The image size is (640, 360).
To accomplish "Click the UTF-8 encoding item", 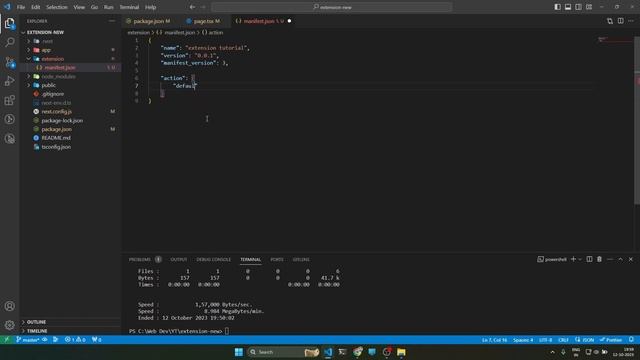I will tap(545, 340).
